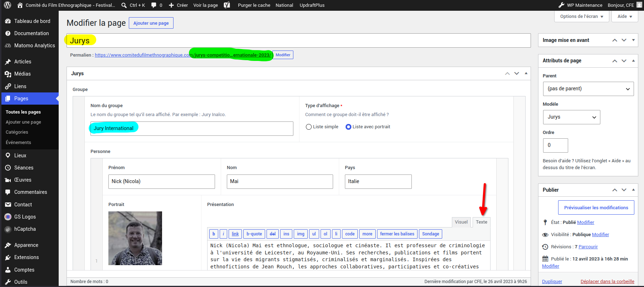Click the user avatar next to Bonjour, CFE
Viewport: 644px width, 287px height.
click(x=639, y=5)
